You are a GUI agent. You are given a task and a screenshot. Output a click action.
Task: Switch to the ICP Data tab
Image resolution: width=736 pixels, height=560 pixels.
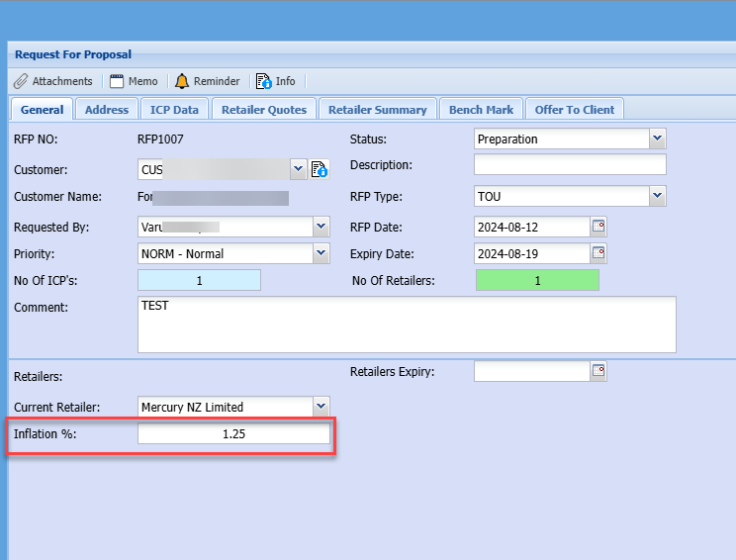[x=174, y=110]
